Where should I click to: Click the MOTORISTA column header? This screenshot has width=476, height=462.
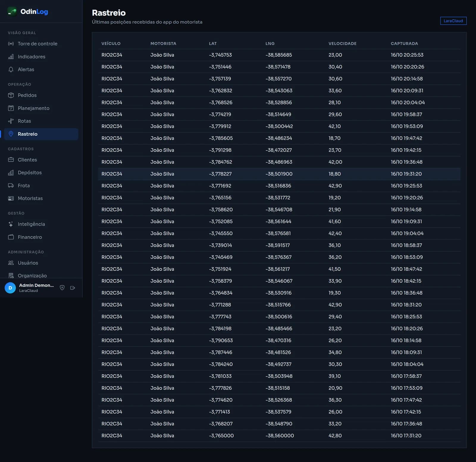click(x=163, y=43)
